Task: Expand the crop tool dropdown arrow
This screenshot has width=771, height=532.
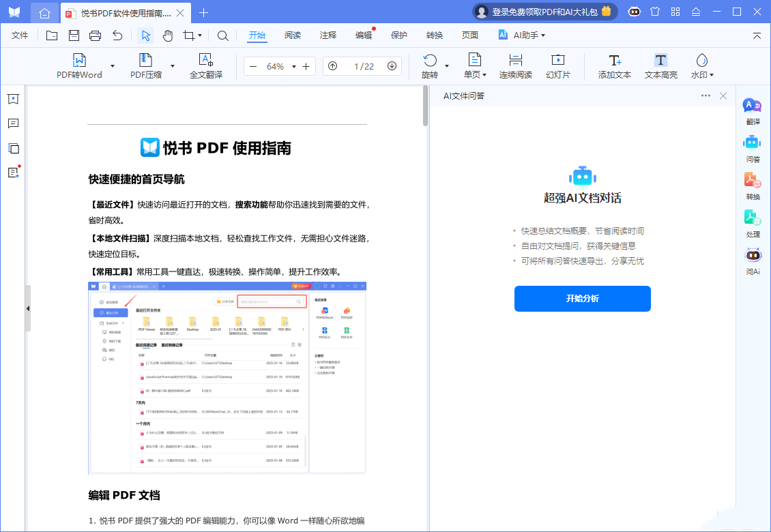Action: (200, 35)
